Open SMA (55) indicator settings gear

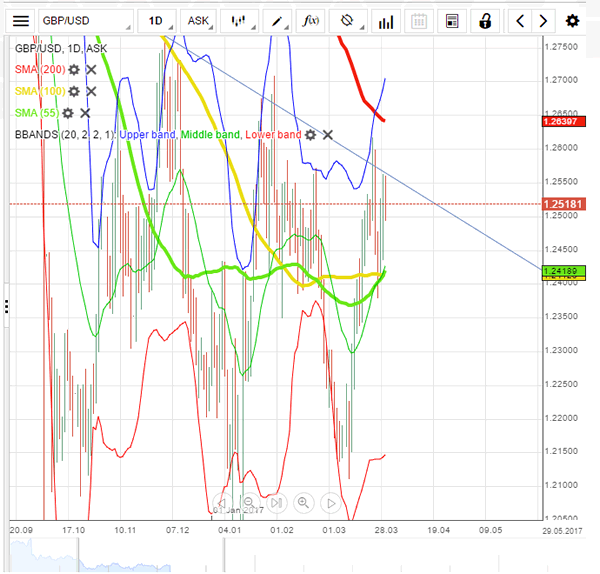68,113
